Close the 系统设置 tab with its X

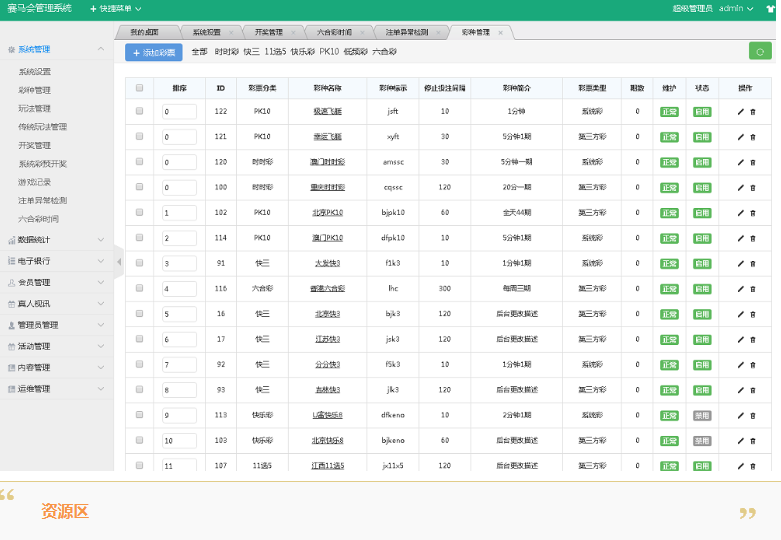click(231, 32)
